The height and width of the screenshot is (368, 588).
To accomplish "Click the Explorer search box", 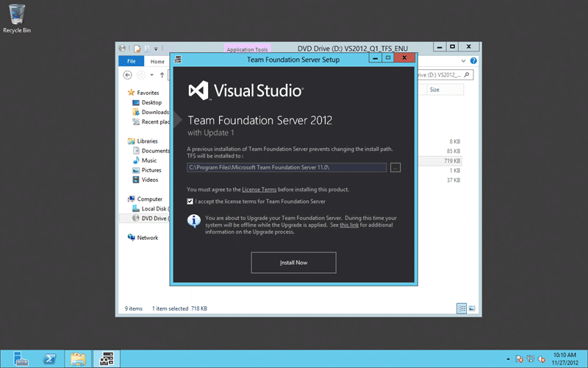I will [x=445, y=75].
